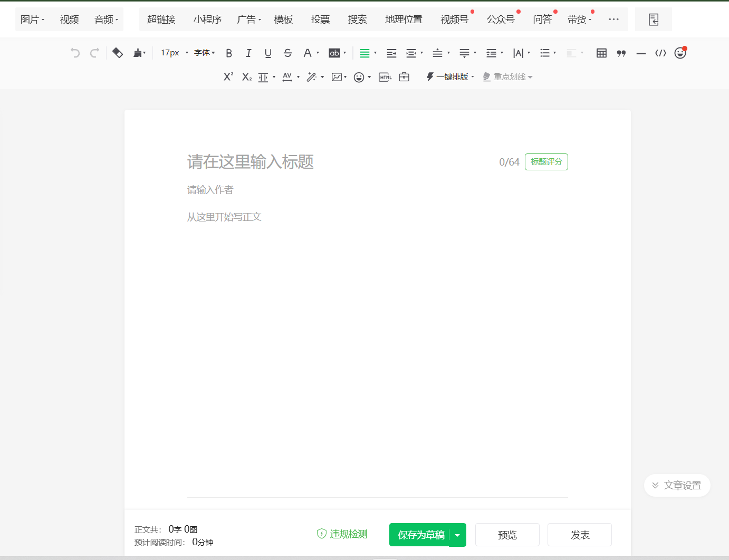Open the 带货 product menu
Image resolution: width=729 pixels, height=560 pixels.
pyautogui.click(x=579, y=20)
